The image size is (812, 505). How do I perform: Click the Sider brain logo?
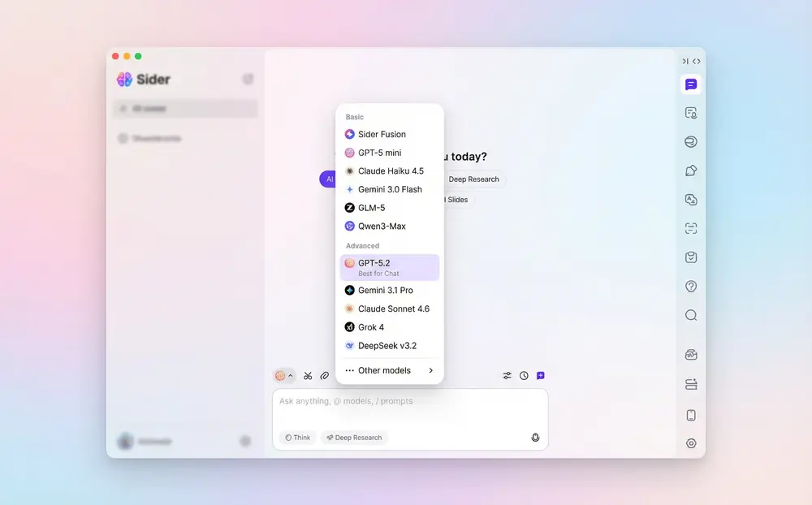[x=124, y=80]
